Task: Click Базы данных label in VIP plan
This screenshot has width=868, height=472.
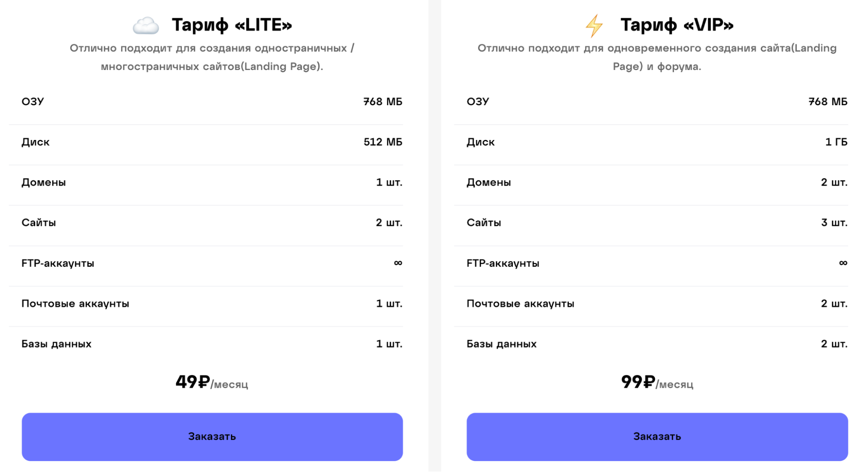Action: [502, 344]
